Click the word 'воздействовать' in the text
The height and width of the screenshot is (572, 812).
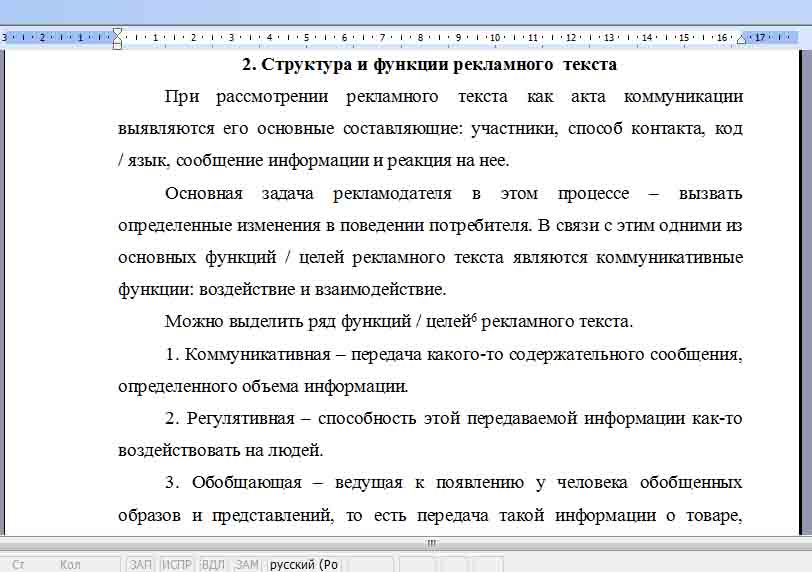179,450
